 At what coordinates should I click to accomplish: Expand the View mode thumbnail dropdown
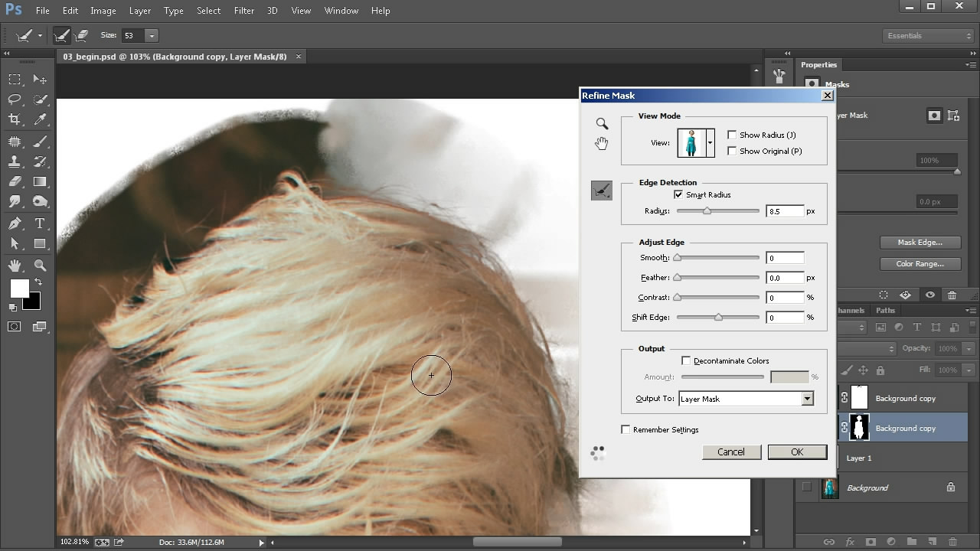710,143
